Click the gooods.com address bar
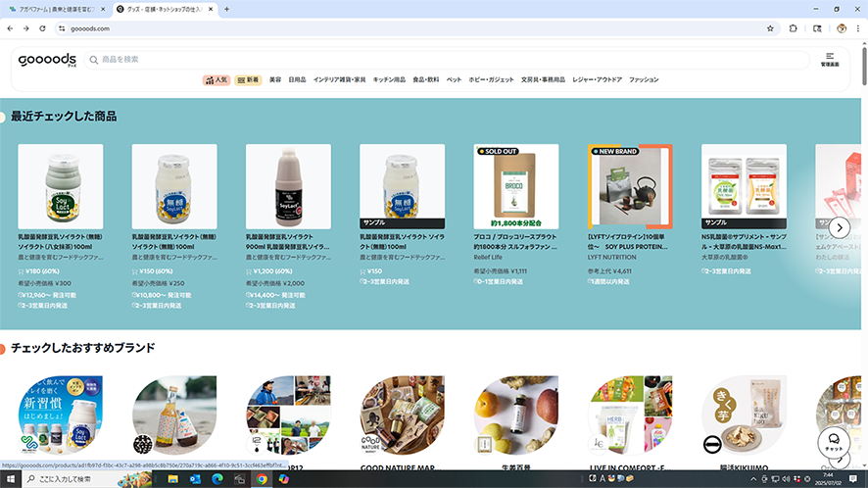The height and width of the screenshot is (488, 868). coord(415,28)
